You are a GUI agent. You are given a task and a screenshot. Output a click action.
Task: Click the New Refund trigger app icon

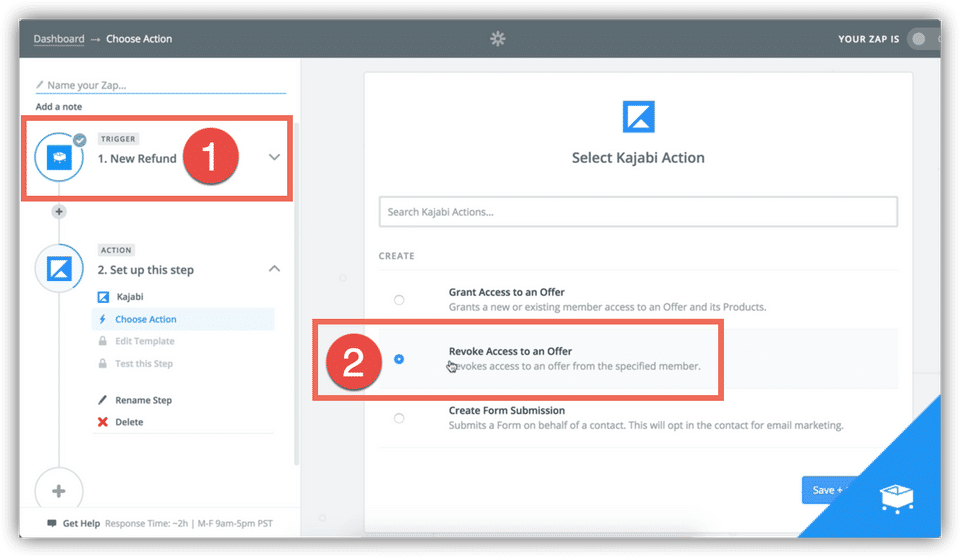coord(59,158)
